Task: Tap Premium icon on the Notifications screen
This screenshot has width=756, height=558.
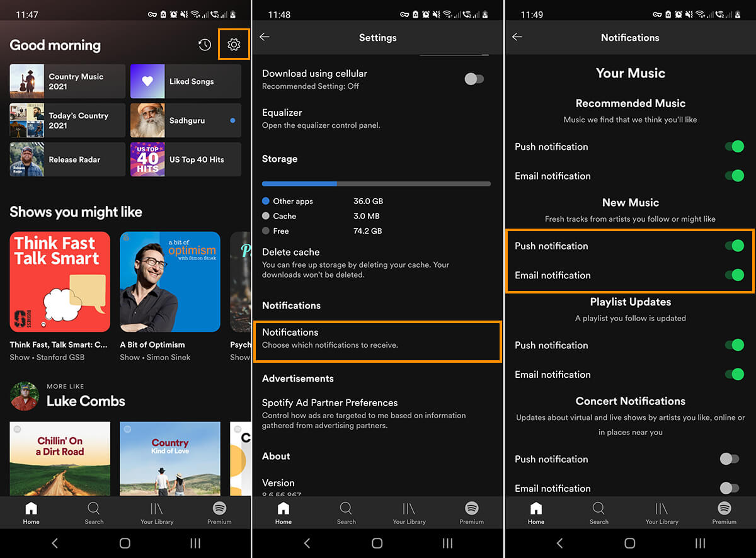Action: (x=724, y=508)
